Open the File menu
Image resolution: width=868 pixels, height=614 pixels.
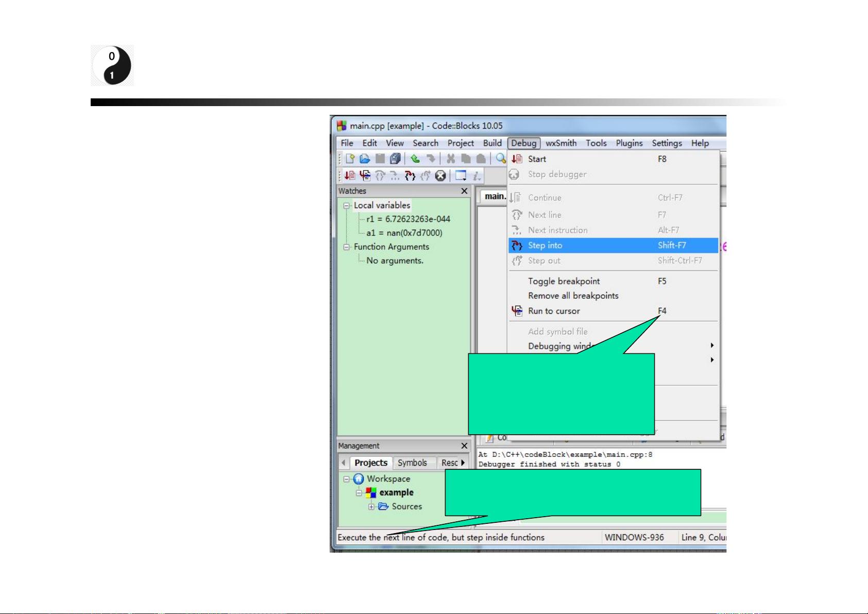pyautogui.click(x=347, y=143)
